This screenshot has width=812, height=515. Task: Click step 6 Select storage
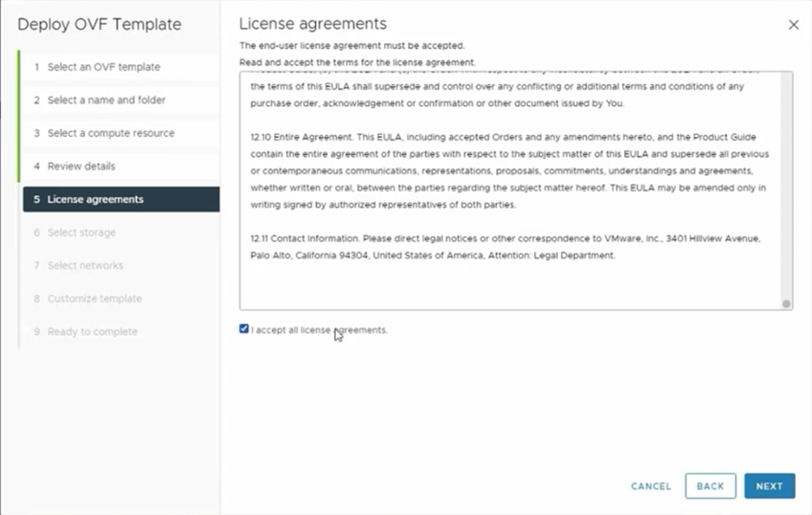coord(81,233)
